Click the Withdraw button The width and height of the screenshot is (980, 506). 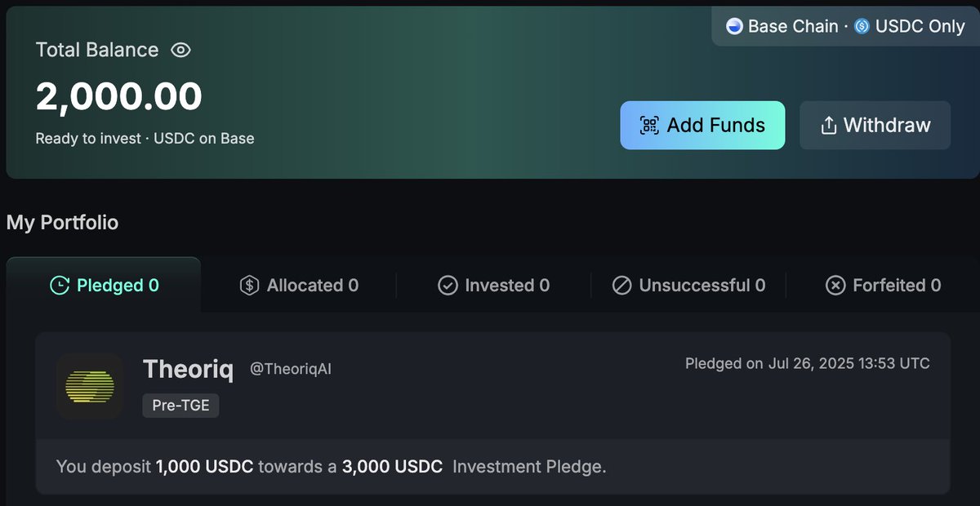(875, 125)
